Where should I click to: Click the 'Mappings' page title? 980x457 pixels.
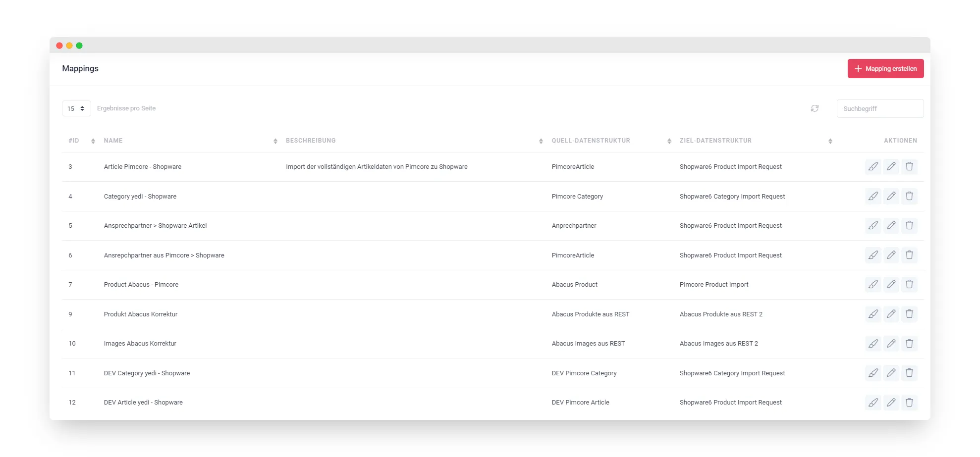80,69
